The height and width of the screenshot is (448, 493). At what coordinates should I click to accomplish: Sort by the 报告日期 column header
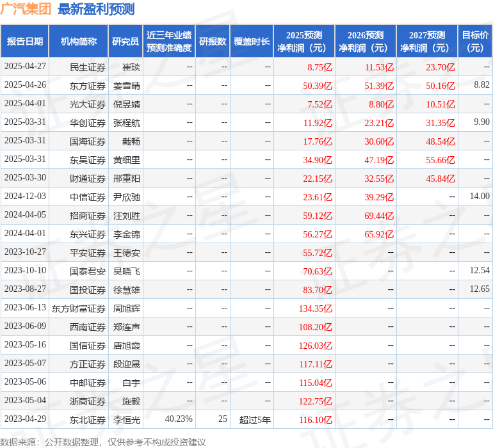coord(25,42)
